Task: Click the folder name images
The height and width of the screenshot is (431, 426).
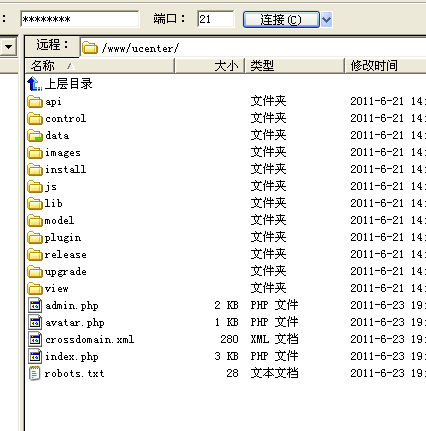Action: (63, 153)
